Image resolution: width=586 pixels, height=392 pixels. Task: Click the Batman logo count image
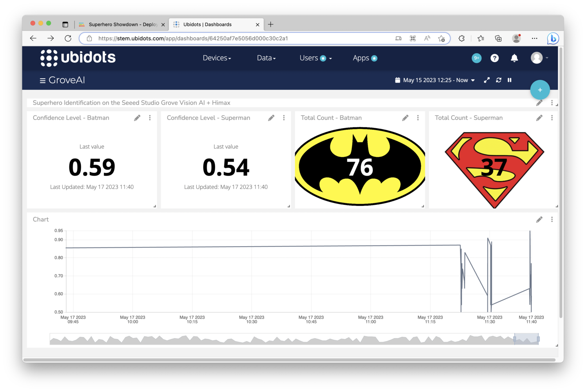point(360,166)
